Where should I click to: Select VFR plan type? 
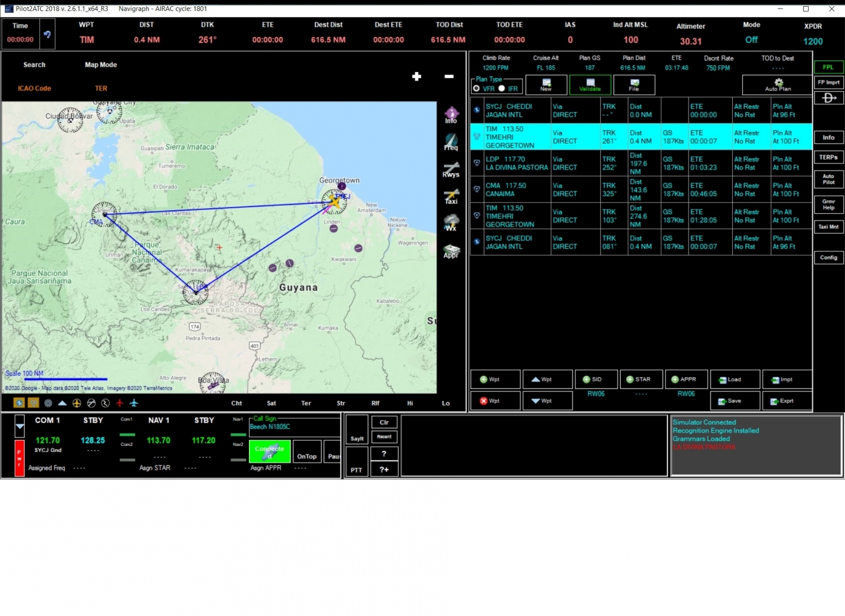pos(476,89)
